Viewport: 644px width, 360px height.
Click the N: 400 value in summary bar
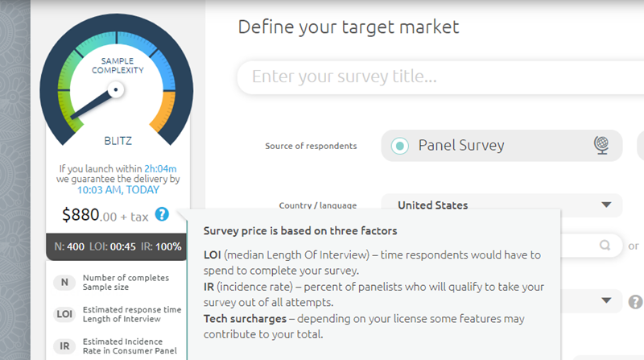pos(69,246)
